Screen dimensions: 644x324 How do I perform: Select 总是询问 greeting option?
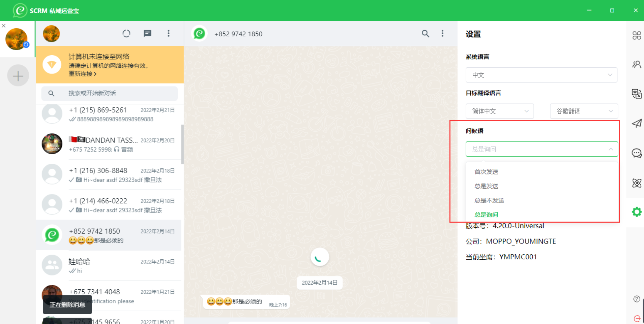pyautogui.click(x=487, y=215)
